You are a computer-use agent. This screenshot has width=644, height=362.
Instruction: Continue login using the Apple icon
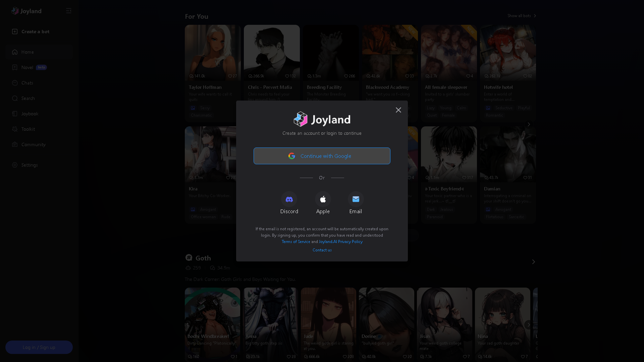pos(323,199)
